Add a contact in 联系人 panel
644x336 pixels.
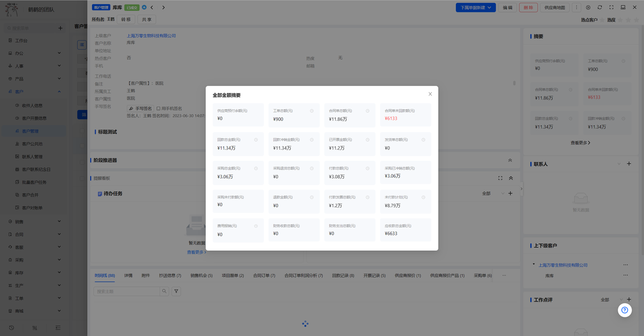tap(629, 163)
